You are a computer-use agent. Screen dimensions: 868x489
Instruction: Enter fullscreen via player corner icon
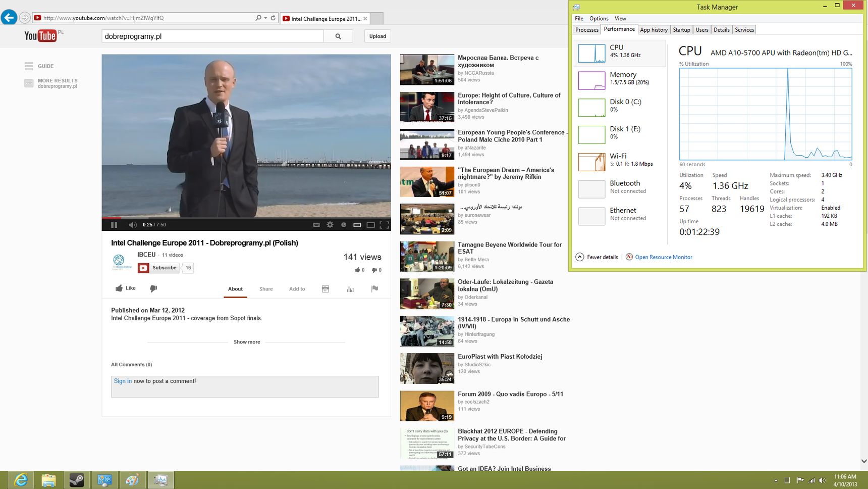coord(384,225)
